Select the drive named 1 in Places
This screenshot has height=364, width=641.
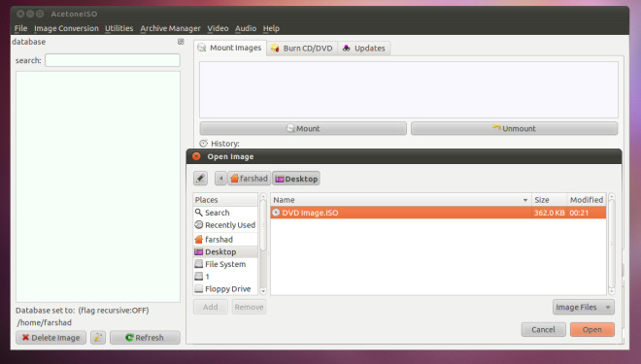[x=225, y=277]
